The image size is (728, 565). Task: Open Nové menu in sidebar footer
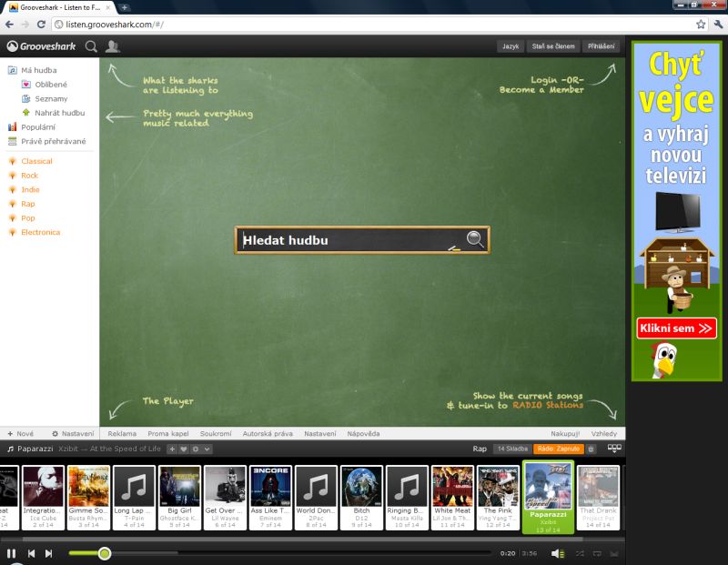point(20,434)
